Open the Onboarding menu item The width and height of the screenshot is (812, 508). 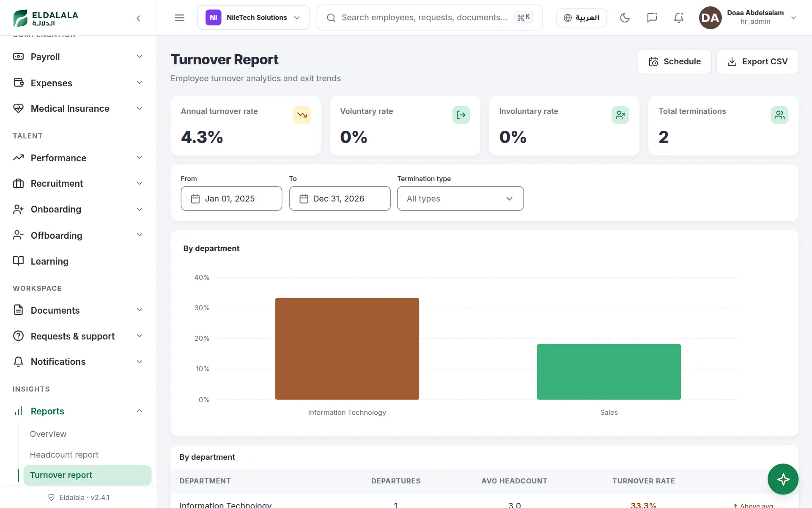click(78, 209)
